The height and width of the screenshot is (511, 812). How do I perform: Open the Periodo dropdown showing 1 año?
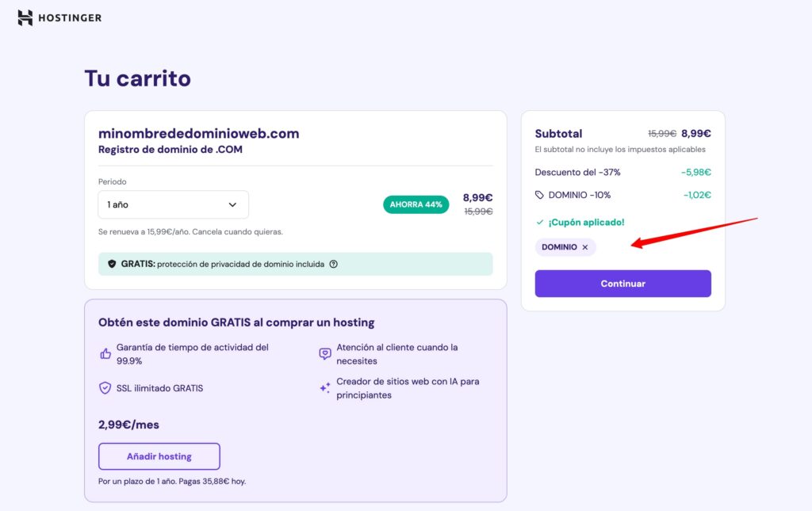point(173,204)
